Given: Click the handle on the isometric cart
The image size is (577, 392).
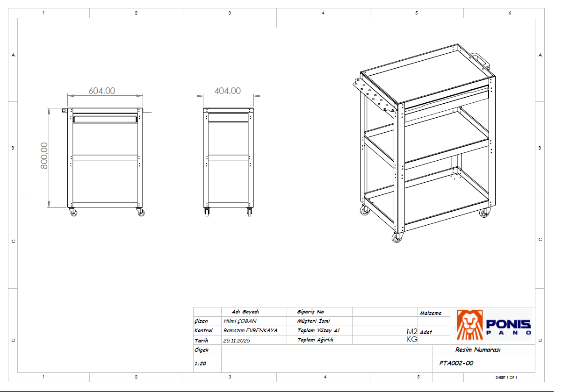Looking at the screenshot, I should 480,61.
